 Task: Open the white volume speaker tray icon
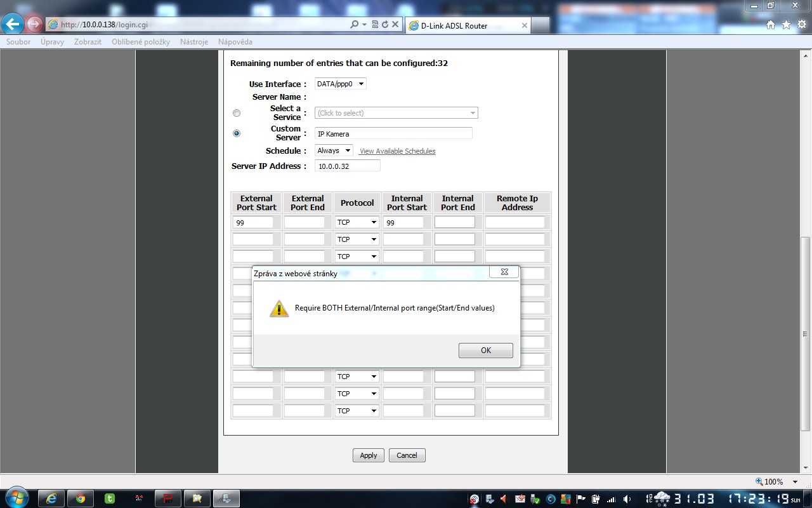tap(627, 498)
